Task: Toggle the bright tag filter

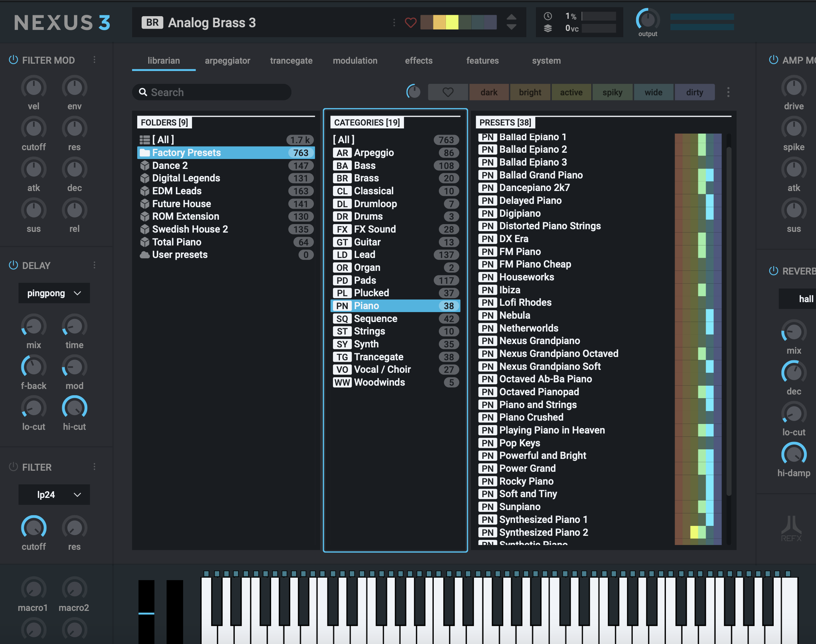Action: (x=530, y=92)
